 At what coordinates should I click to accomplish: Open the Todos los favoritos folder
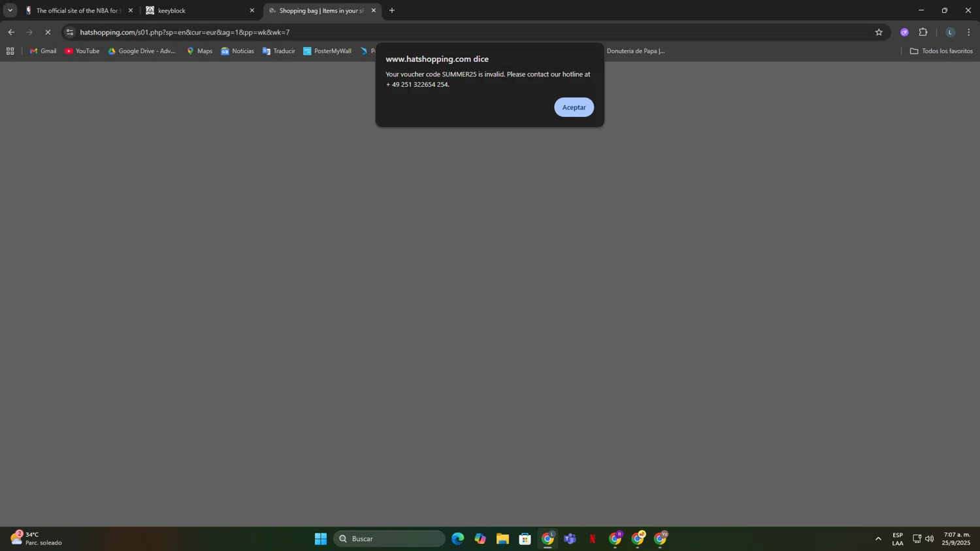tap(941, 51)
